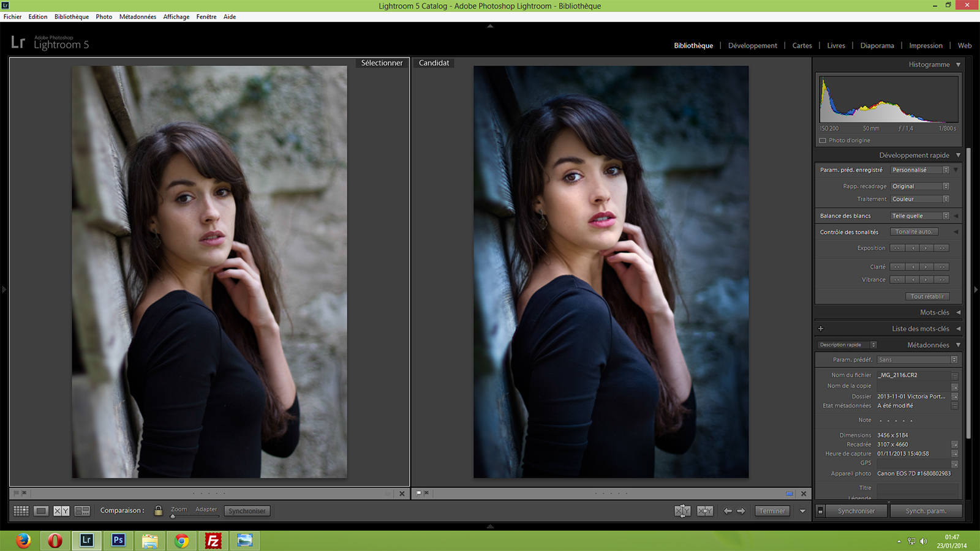Decrease Vibrance by small step
Viewport: 980px width, 551px height.
click(x=913, y=280)
